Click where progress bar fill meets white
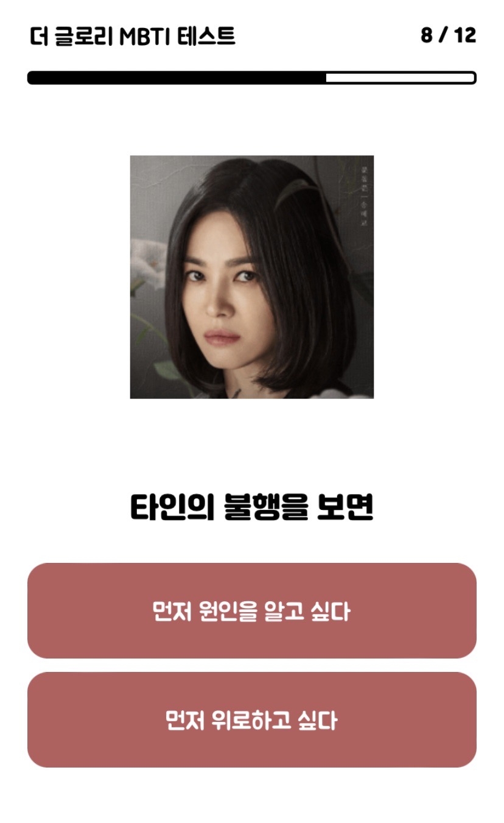Viewport: 504px width, 823px height. pyautogui.click(x=326, y=78)
